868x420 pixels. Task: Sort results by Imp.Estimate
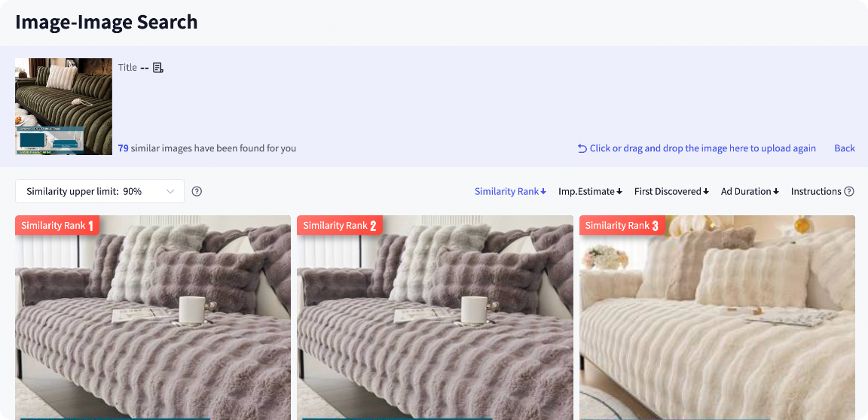(590, 191)
